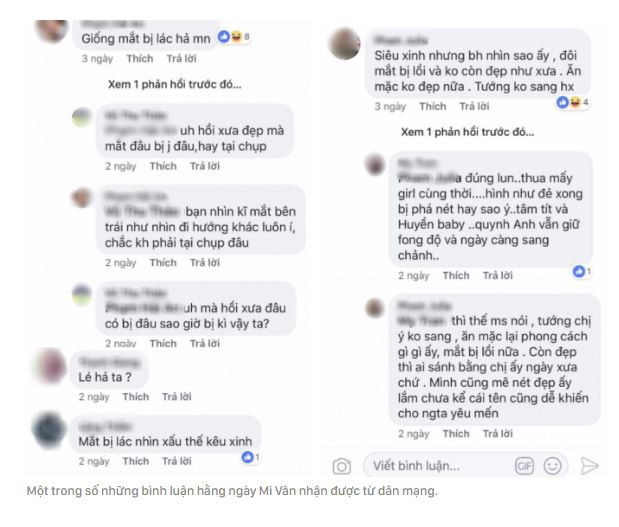Click the camera icon beside comment box
The image size is (619, 527).
click(x=341, y=466)
